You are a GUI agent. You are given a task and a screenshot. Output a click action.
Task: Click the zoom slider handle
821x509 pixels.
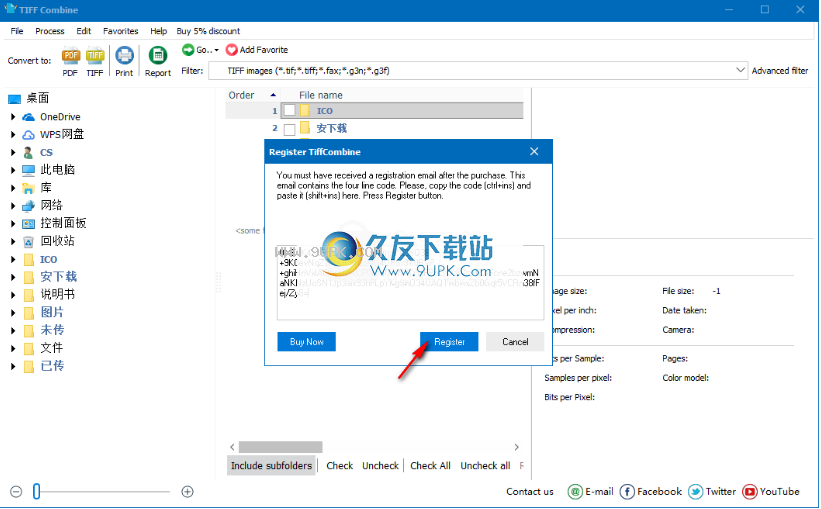(x=36, y=491)
